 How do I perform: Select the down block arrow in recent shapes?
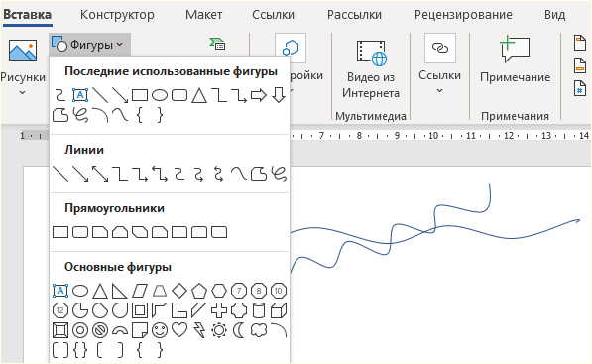tap(279, 95)
